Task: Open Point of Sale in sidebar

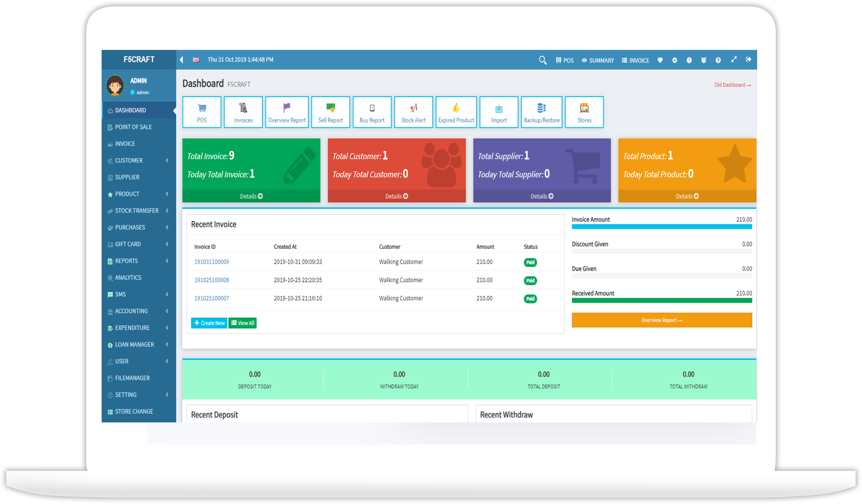Action: (x=139, y=127)
